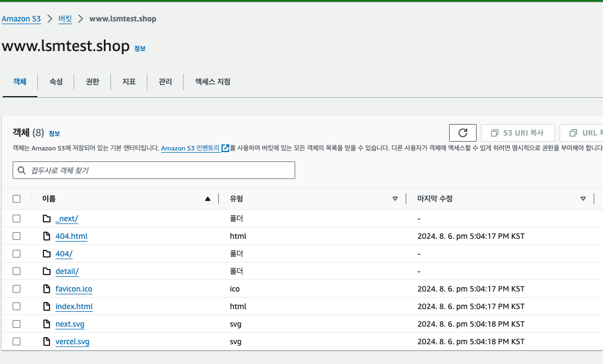Viewport: 603px width, 364px height.
Task: Refresh the object list
Action: 463,133
